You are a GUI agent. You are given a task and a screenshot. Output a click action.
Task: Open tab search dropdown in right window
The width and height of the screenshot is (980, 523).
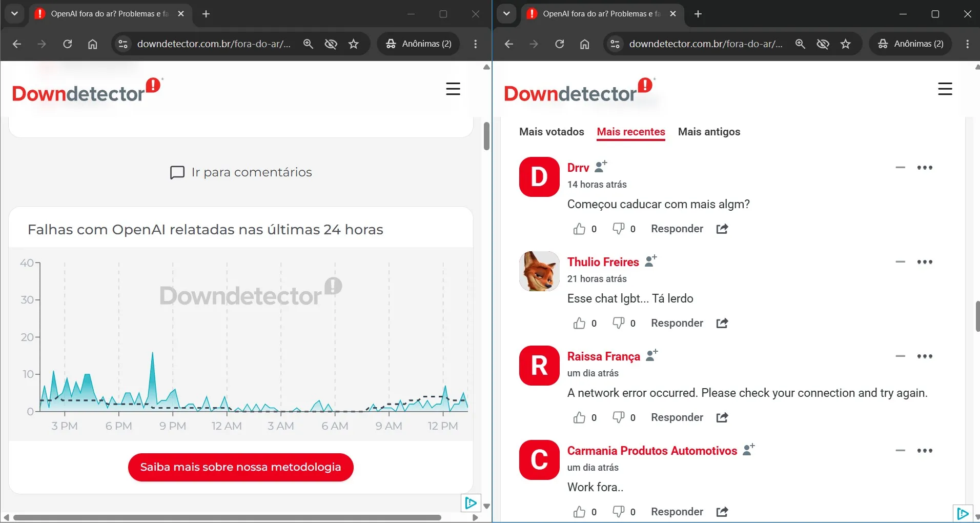506,14
